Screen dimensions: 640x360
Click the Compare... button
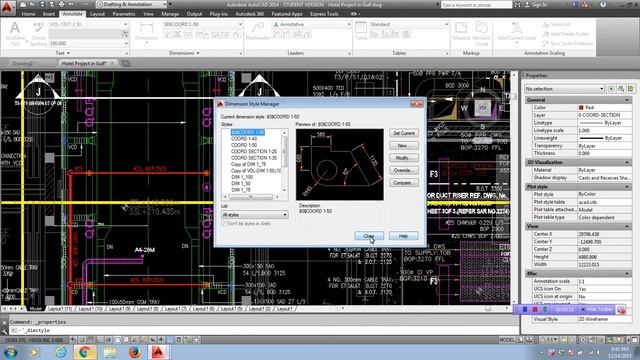click(404, 183)
